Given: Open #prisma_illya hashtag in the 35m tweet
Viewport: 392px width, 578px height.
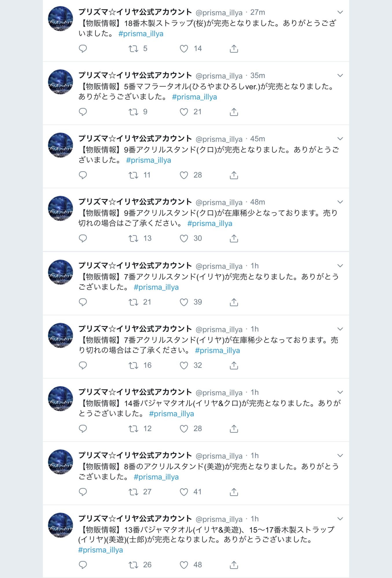Looking at the screenshot, I should pos(194,97).
